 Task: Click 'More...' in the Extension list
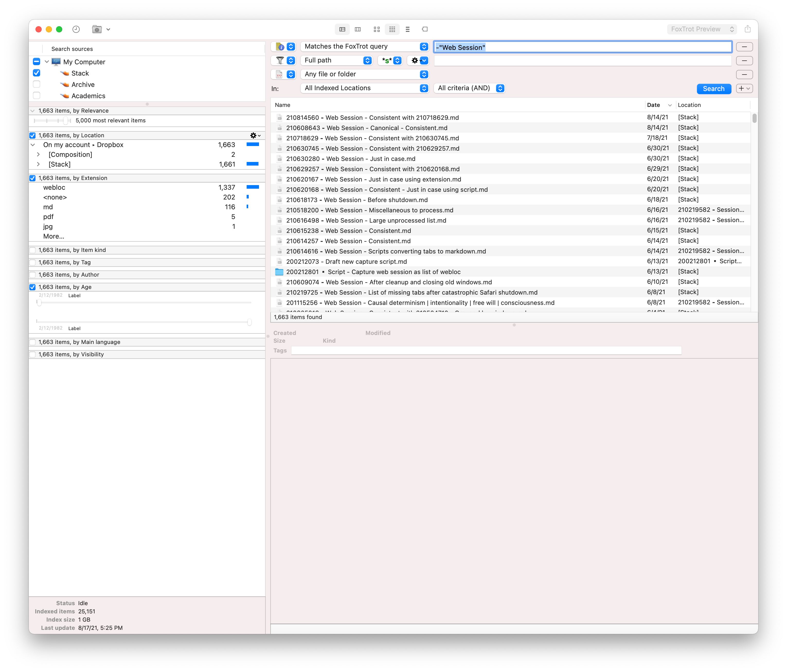point(53,236)
